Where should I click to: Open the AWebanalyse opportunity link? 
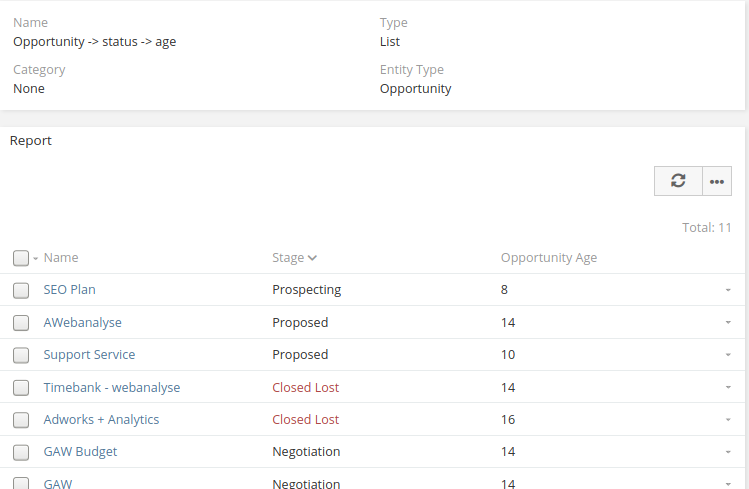[x=83, y=323]
